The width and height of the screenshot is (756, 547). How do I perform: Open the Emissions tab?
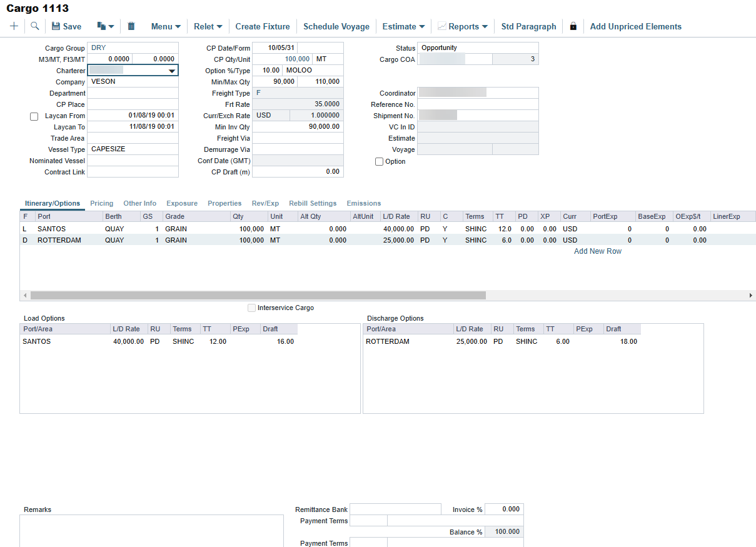tap(363, 203)
